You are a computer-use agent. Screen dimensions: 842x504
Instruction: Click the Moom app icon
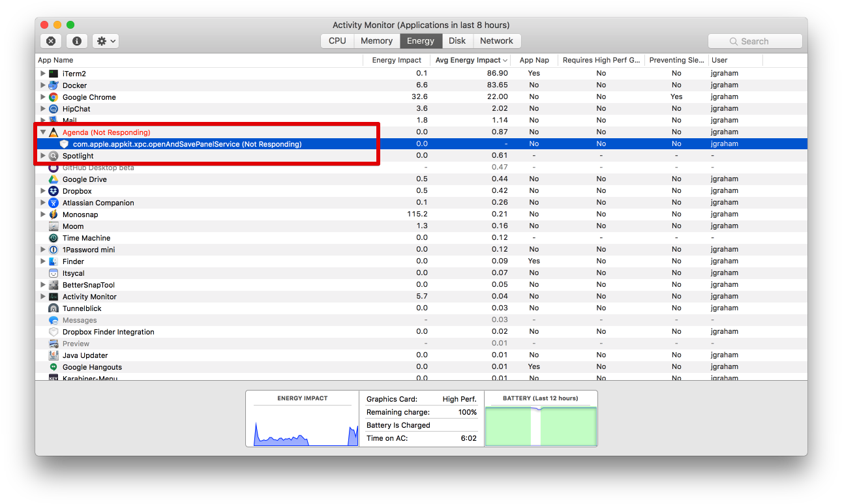coord(53,226)
